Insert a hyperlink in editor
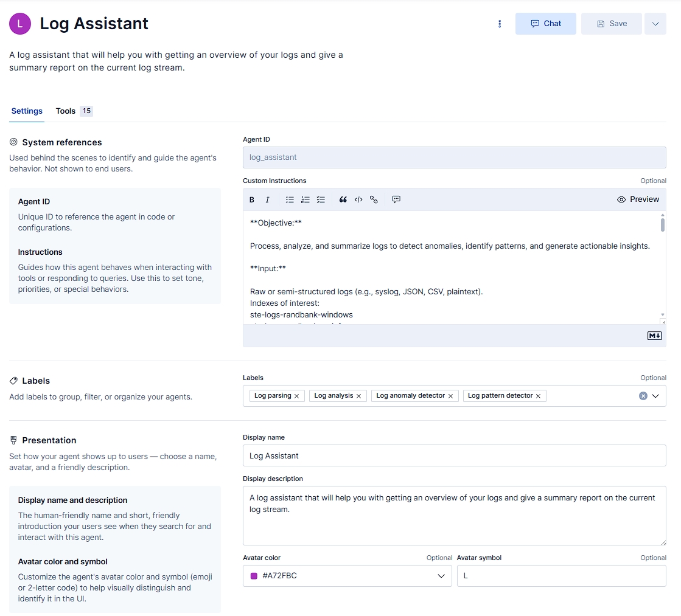The width and height of the screenshot is (681, 616). click(374, 199)
